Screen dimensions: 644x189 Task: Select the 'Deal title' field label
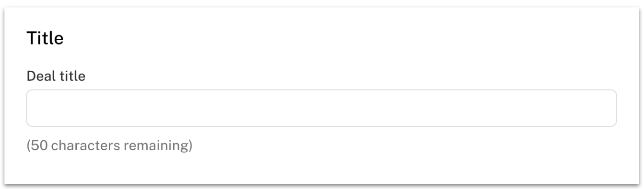tap(56, 76)
